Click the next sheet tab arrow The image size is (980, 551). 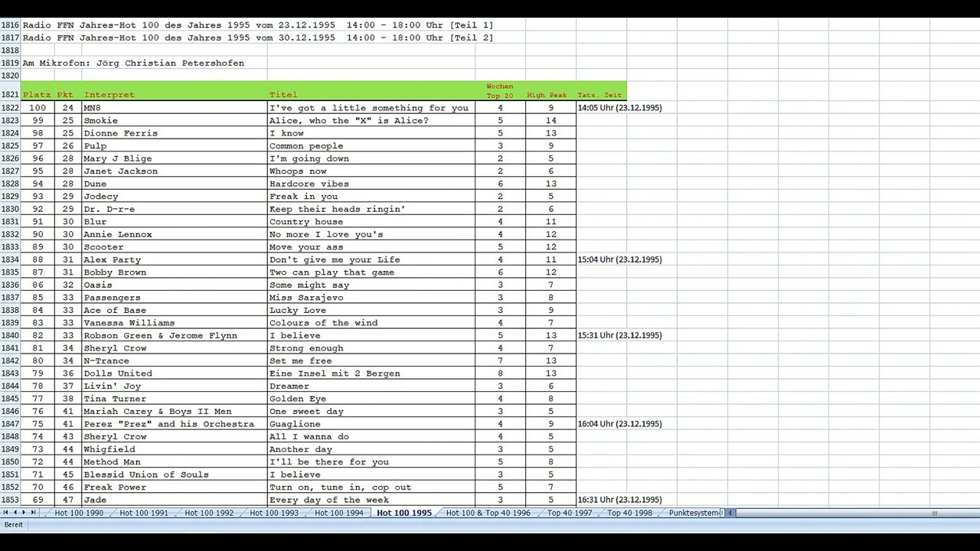(24, 513)
